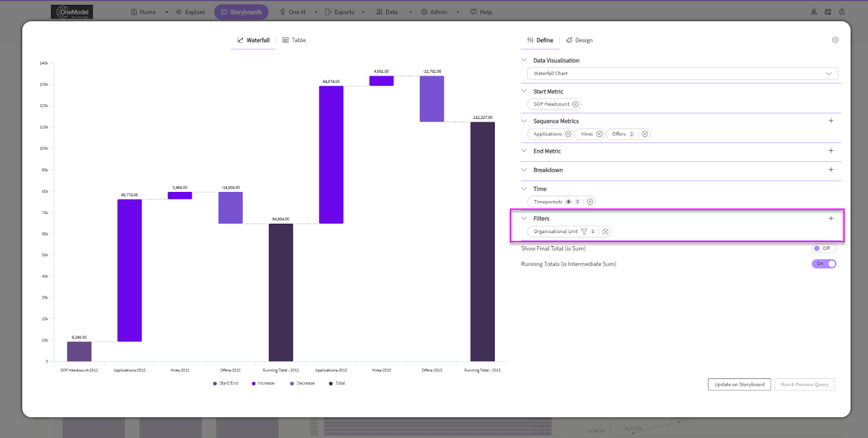
Task: Close the chart editor panel
Action: click(835, 40)
